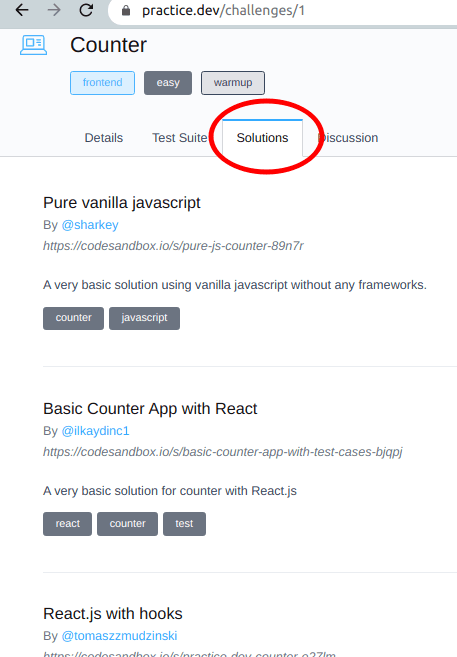Select the warmup tag
Image resolution: width=457 pixels, height=657 pixels.
click(233, 83)
